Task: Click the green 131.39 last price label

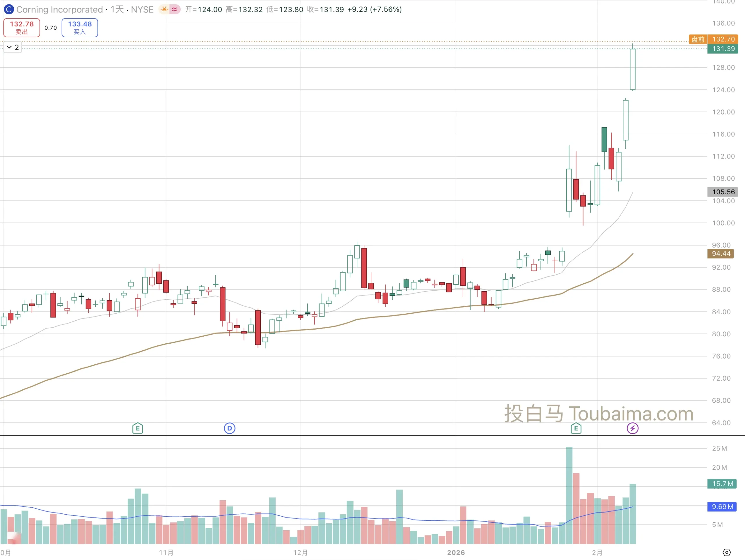Action: 723,49
